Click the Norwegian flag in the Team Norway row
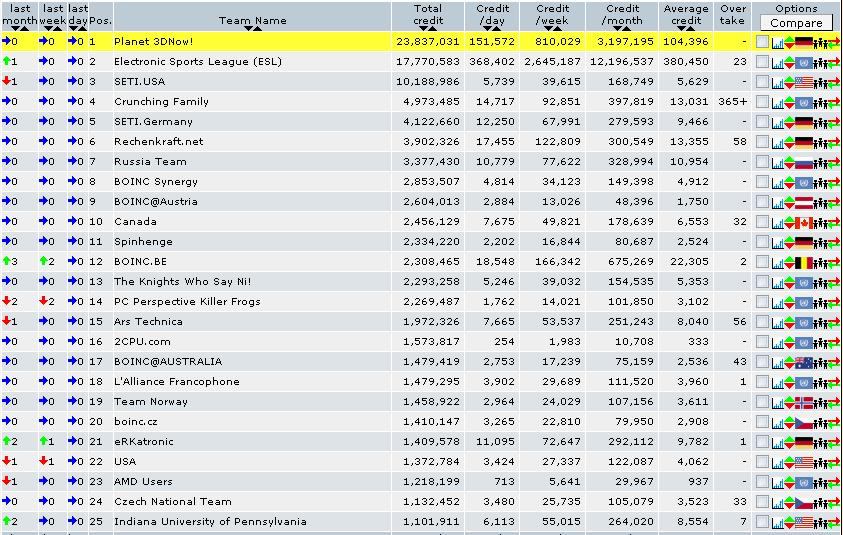Viewport: 843px width, 535px height. pyautogui.click(x=804, y=402)
